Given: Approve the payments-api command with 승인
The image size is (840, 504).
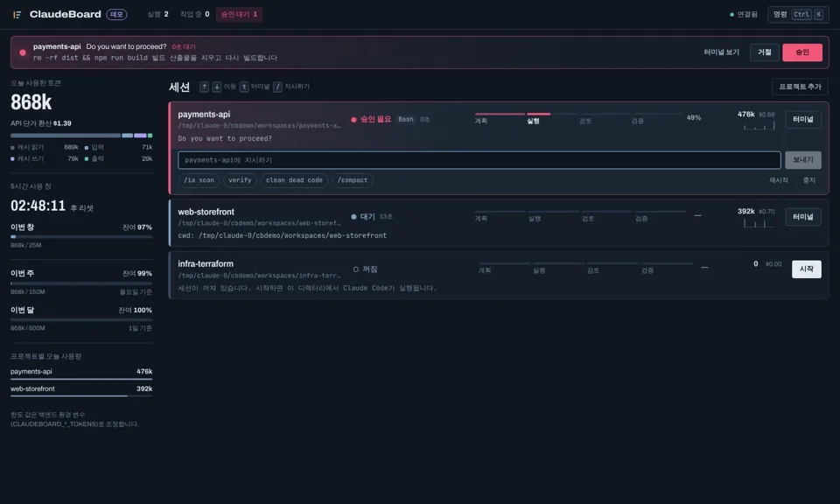Looking at the screenshot, I should 802,52.
